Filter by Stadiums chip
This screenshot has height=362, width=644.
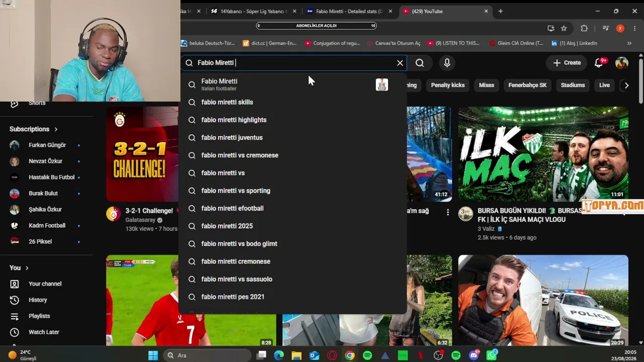[573, 85]
